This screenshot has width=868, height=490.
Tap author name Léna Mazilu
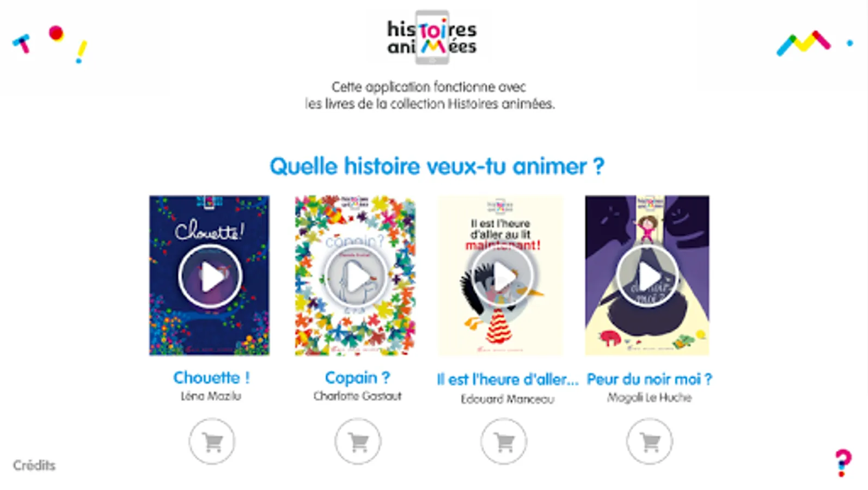click(x=211, y=396)
